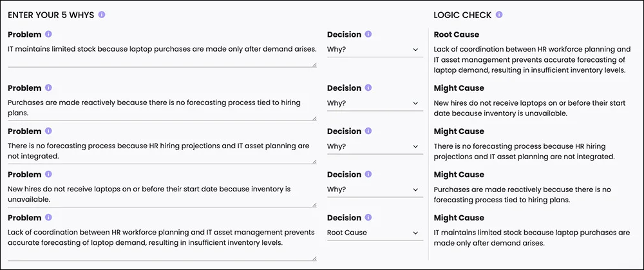Screen dimensions: 644x270
Task: Open fourth Decision dropdown showing Why?
Action: (375, 189)
